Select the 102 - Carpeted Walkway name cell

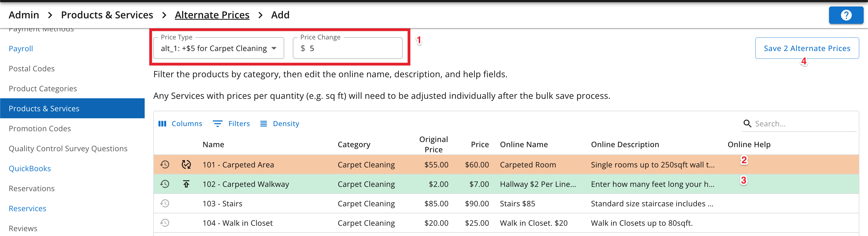coord(246,184)
